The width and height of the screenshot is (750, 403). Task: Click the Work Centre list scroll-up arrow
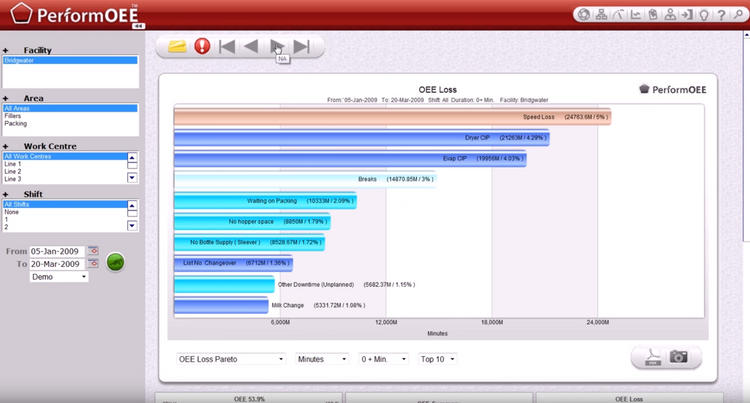coord(132,158)
